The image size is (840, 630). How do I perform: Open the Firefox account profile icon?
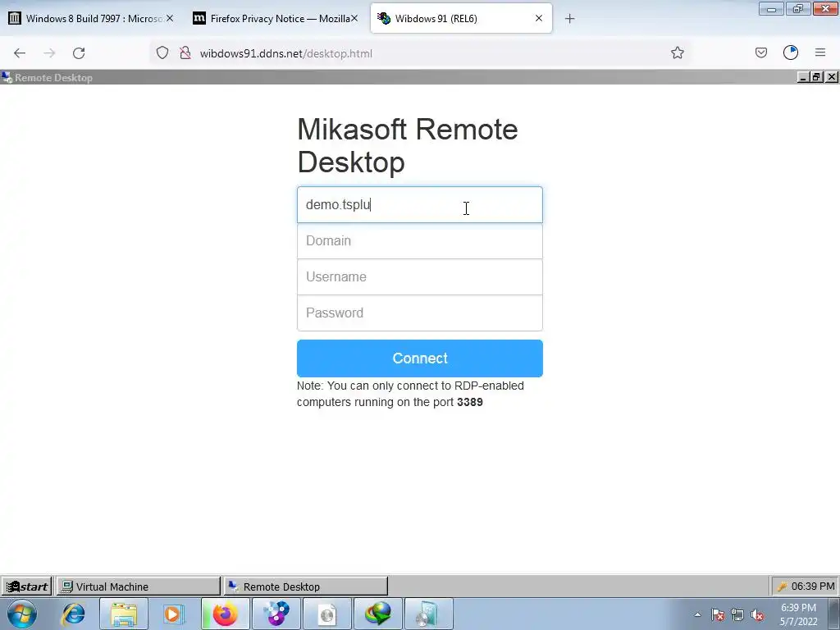[x=791, y=53]
